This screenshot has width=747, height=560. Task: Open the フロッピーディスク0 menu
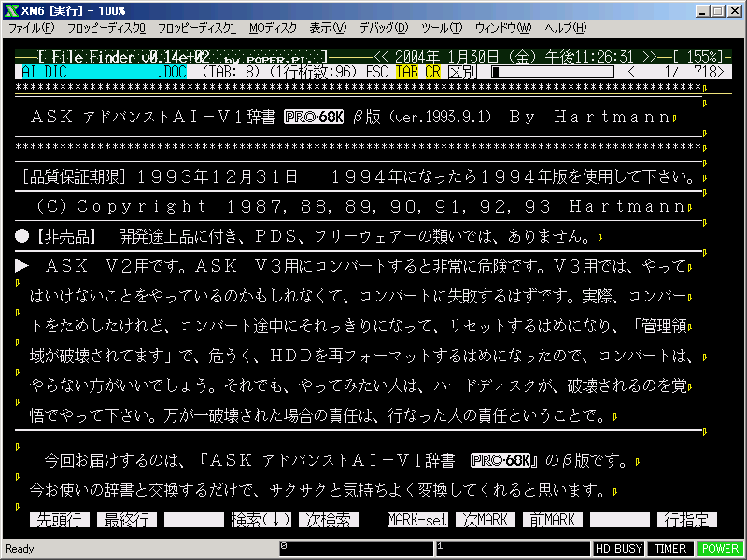tap(106, 28)
